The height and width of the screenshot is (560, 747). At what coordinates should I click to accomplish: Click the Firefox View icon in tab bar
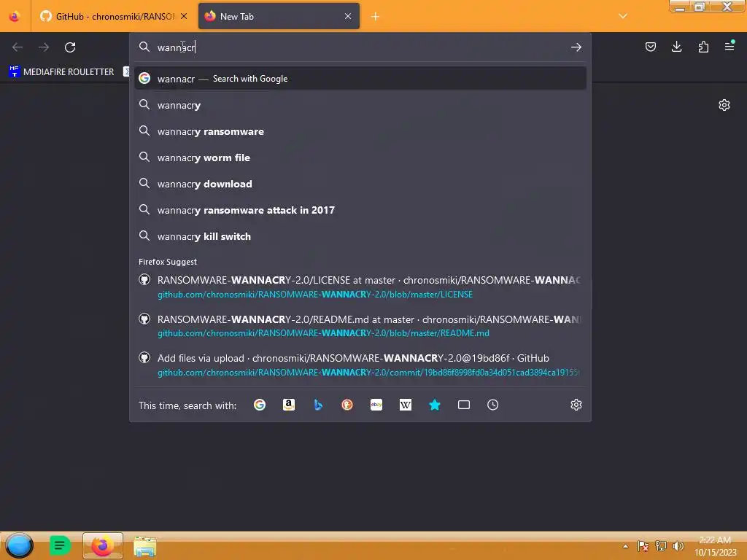click(15, 16)
